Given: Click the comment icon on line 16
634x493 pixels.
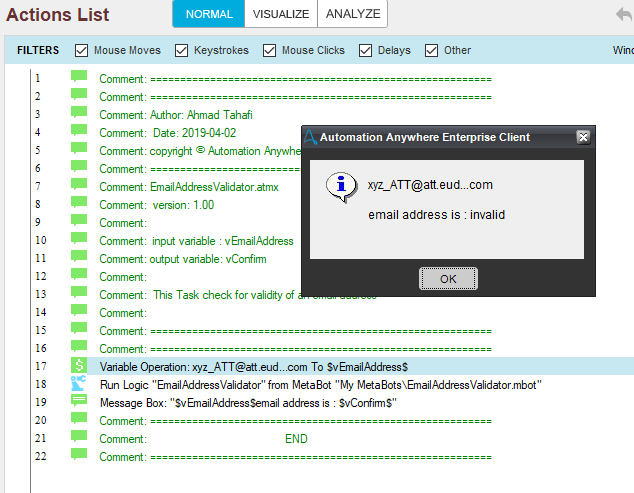Looking at the screenshot, I should 79,346.
